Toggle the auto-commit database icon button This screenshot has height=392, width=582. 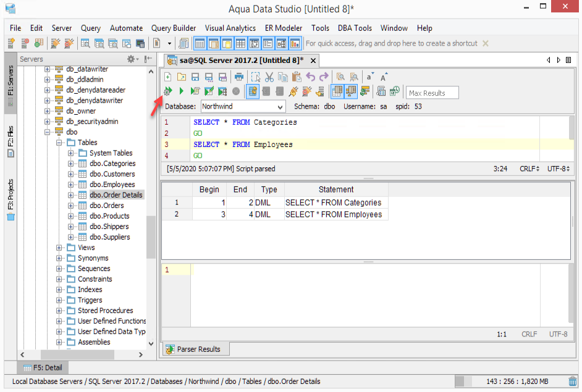coord(253,91)
